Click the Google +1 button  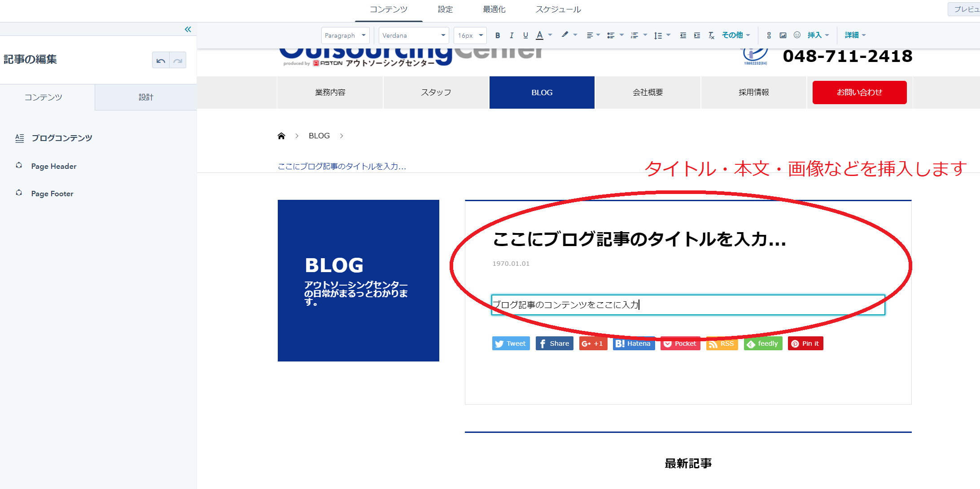tap(593, 344)
